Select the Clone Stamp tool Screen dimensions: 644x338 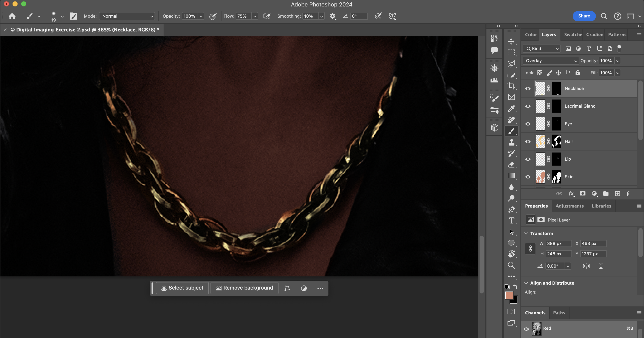[511, 142]
